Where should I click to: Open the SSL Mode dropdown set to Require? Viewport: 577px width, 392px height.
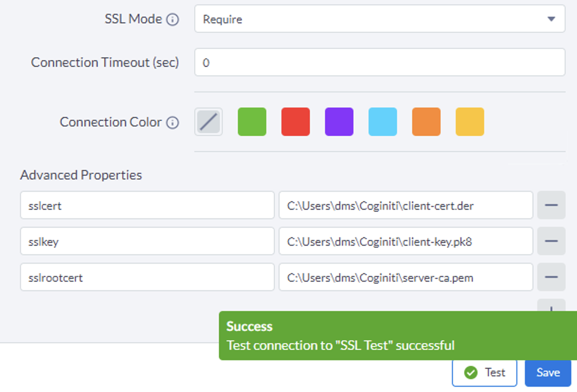coord(379,19)
